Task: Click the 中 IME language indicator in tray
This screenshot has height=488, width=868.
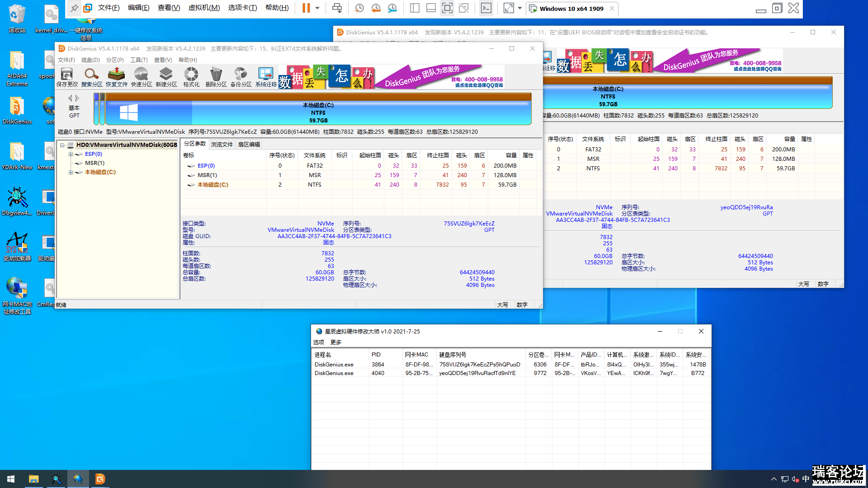Action: click(806, 479)
